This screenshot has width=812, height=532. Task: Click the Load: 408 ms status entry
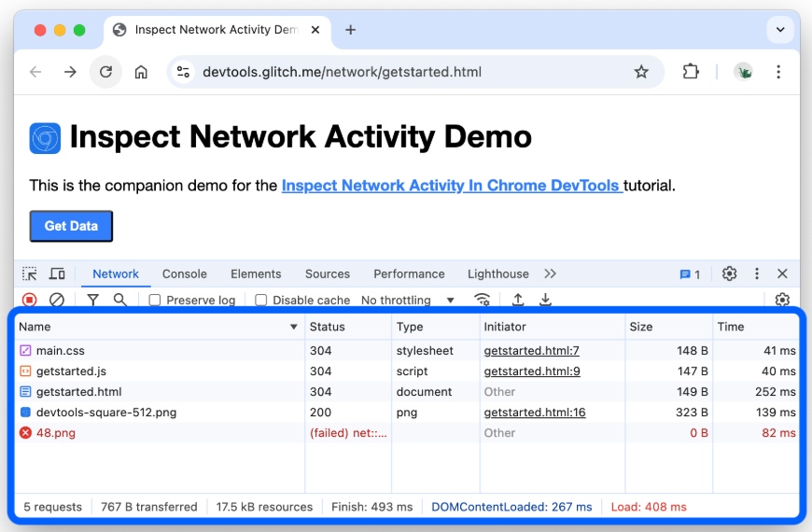coord(649,507)
